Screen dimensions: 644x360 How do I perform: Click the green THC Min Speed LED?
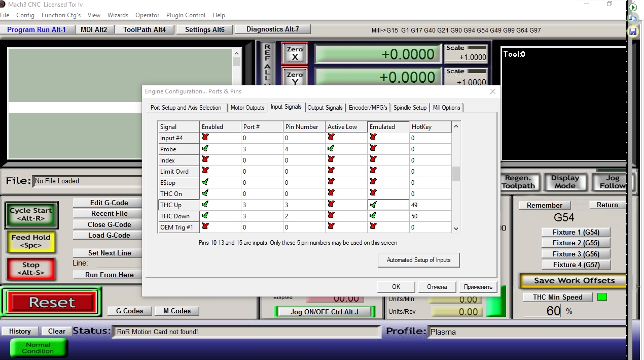click(602, 297)
